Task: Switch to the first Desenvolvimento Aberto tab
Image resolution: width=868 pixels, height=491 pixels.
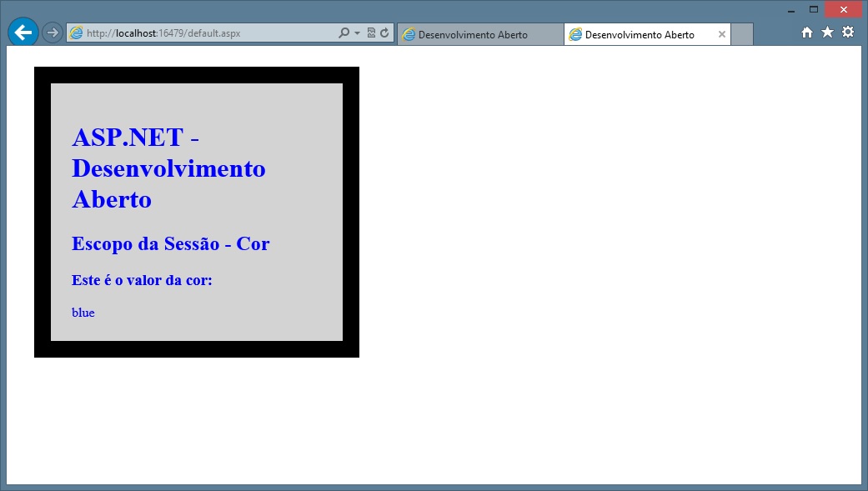Action: 472,35
